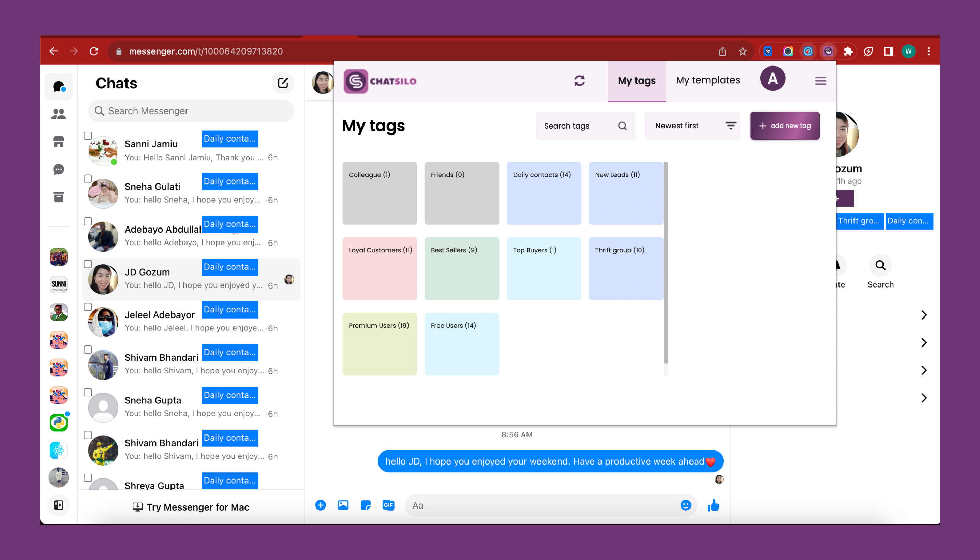The width and height of the screenshot is (980, 560).
Task: Select the My tags tab
Action: click(x=636, y=81)
